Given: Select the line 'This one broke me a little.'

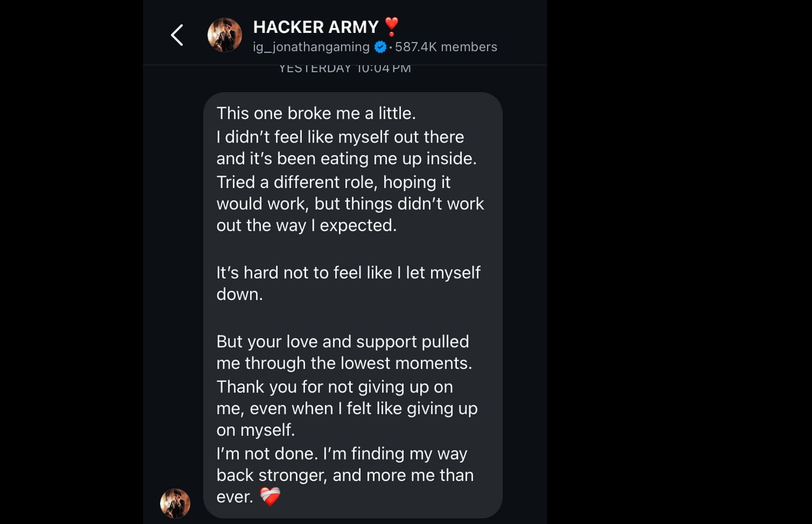Looking at the screenshot, I should [316, 113].
